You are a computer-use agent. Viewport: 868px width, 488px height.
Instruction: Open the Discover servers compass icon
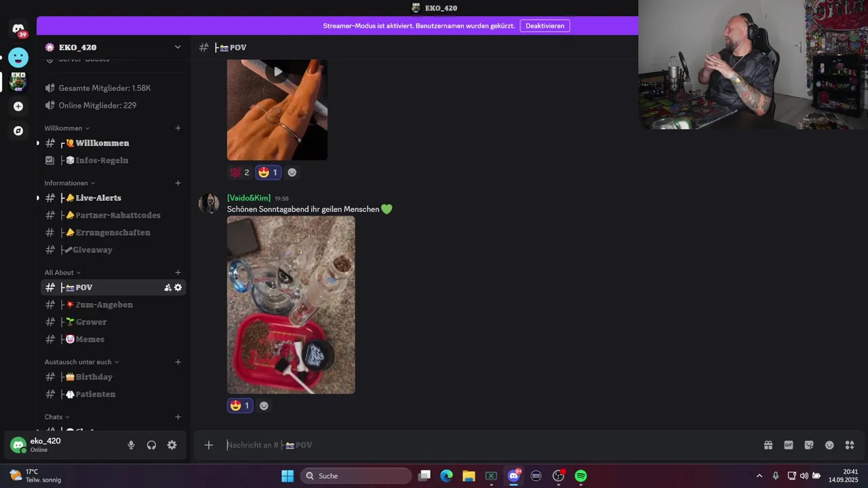(18, 131)
